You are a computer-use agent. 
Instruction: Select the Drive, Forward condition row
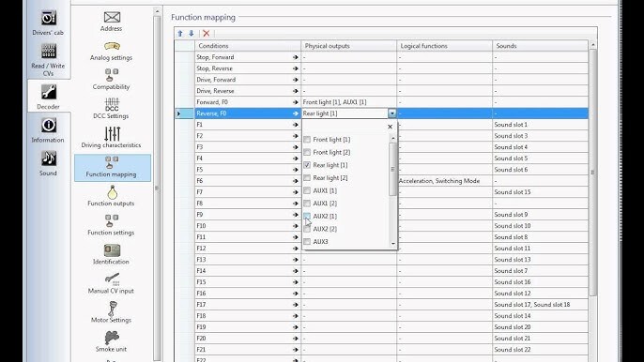pyautogui.click(x=248, y=80)
